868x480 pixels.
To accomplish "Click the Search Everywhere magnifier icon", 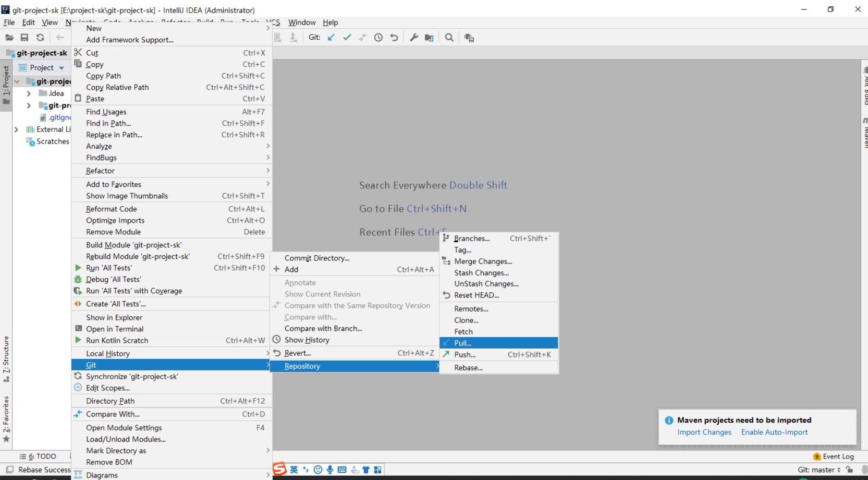I will coord(449,38).
